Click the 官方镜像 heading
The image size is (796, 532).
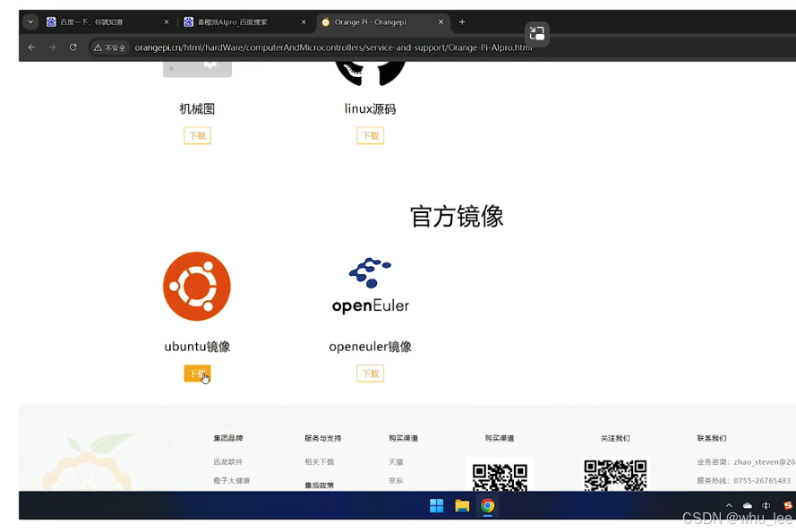(457, 217)
